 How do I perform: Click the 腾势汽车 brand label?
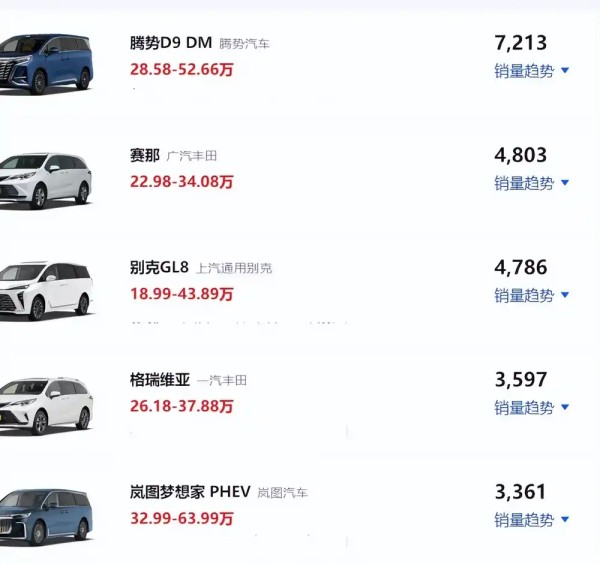[244, 44]
